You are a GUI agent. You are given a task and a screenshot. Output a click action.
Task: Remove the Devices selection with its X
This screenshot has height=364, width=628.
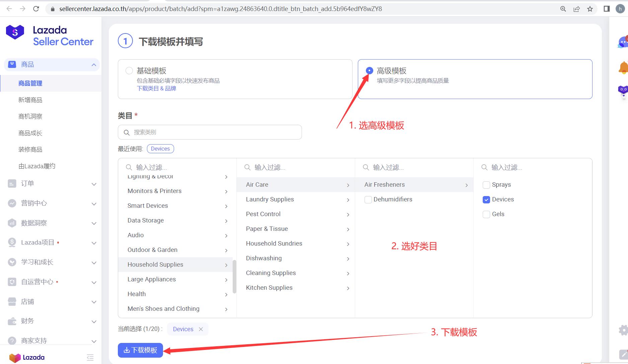pyautogui.click(x=201, y=329)
